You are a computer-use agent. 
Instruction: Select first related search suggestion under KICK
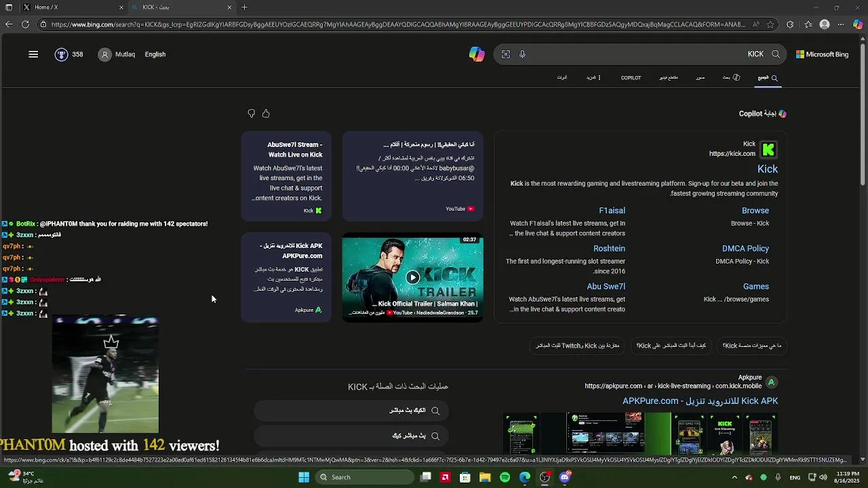(x=351, y=411)
